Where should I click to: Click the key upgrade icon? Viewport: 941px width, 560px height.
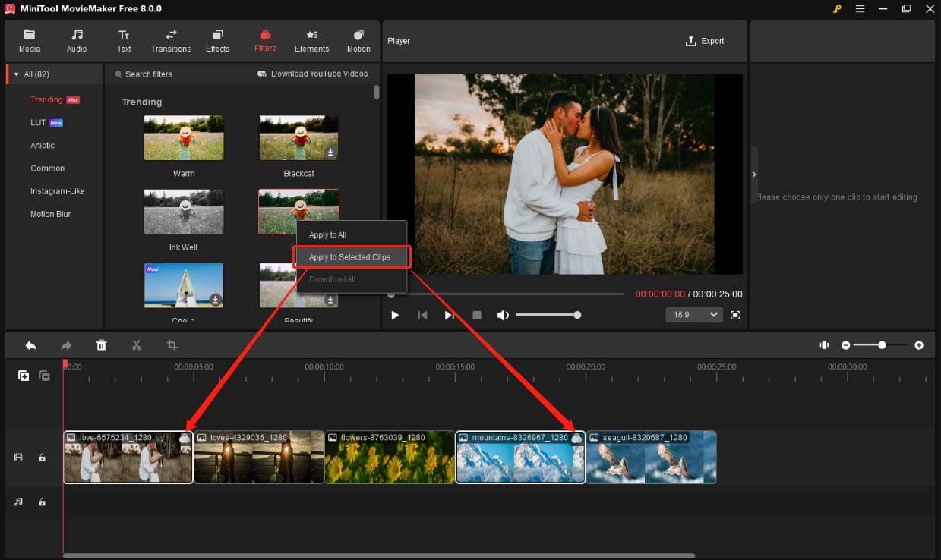[837, 8]
